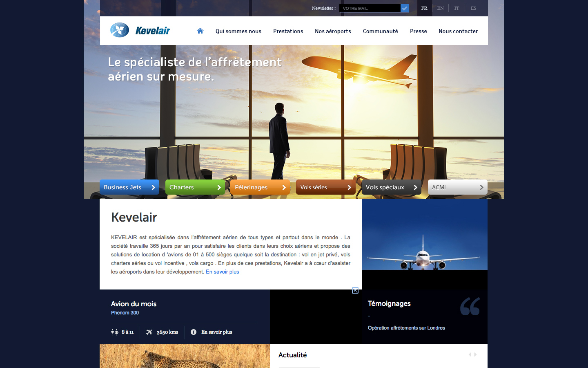Open the Nos aéroports menu
Viewport: 588px width, 368px height.
pyautogui.click(x=333, y=31)
